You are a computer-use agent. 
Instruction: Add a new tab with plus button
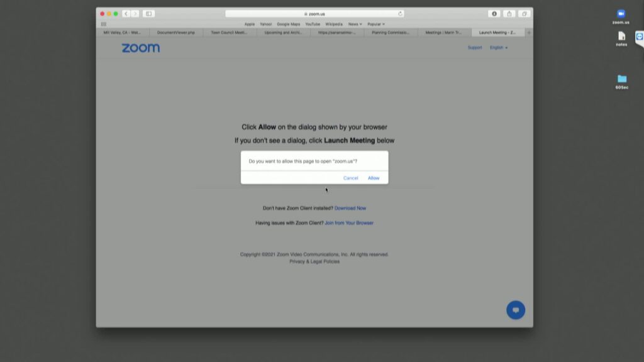[529, 33]
